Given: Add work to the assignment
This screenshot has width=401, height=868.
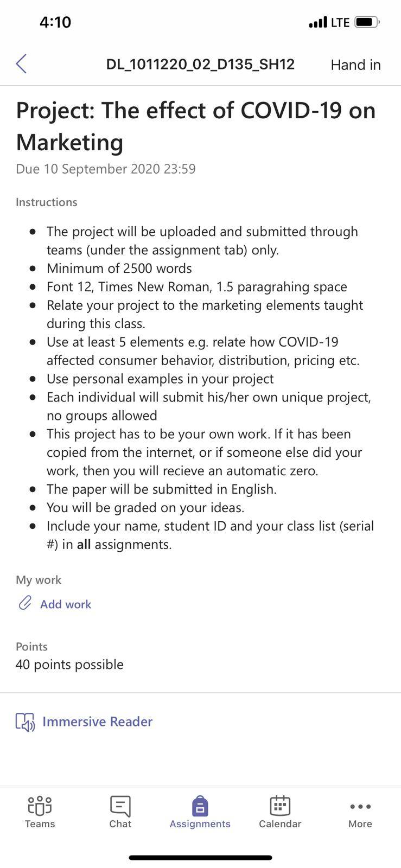Looking at the screenshot, I should coord(66,604).
